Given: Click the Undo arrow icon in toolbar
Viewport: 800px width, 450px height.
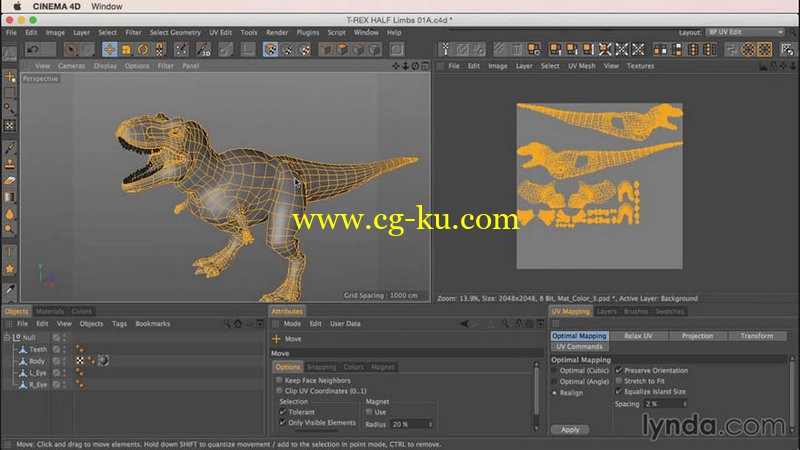Looking at the screenshot, I should (33, 49).
